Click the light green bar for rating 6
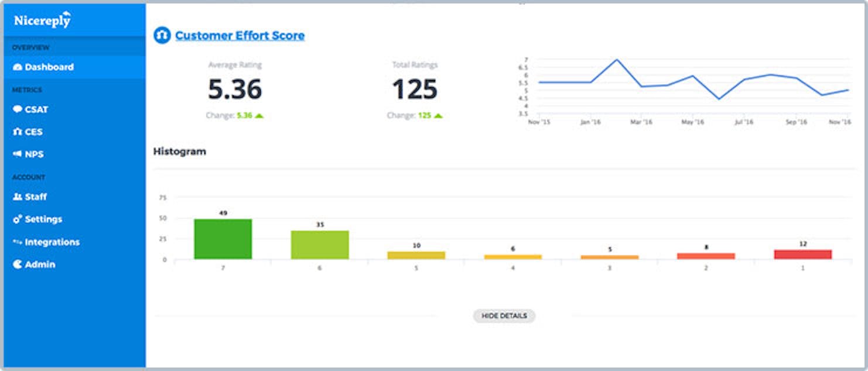 click(320, 245)
